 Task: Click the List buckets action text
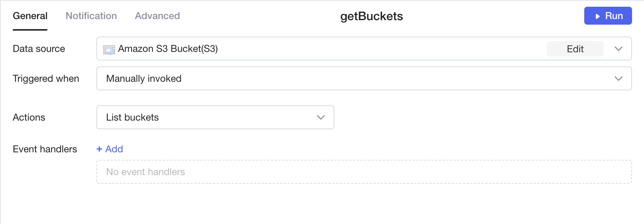point(133,117)
